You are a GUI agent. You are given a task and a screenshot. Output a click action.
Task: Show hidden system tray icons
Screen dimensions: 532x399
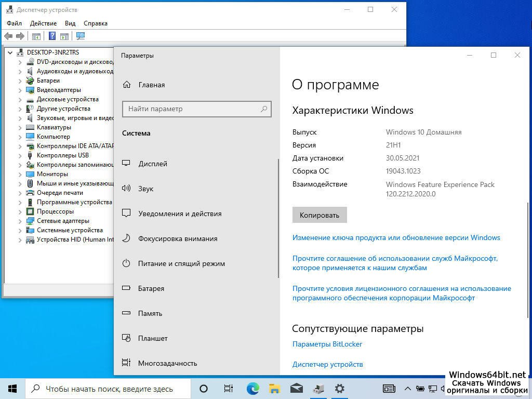(x=408, y=389)
